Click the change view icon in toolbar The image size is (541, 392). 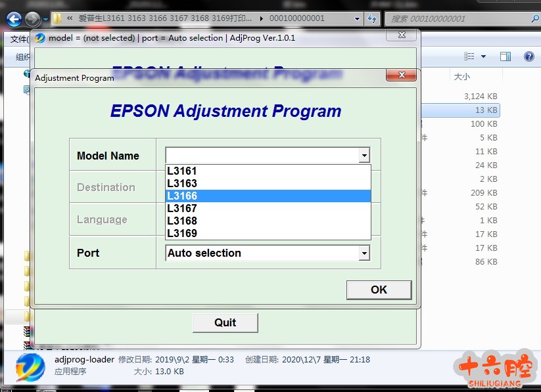point(469,57)
